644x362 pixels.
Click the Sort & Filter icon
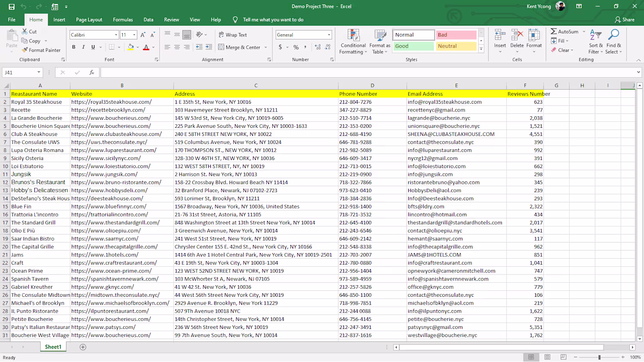(595, 35)
